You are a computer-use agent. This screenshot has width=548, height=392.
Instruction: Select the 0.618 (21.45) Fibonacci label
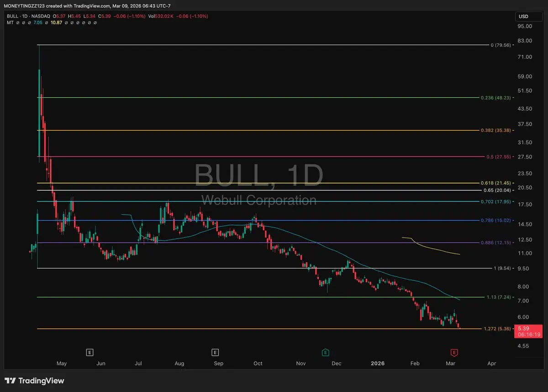tap(495, 183)
